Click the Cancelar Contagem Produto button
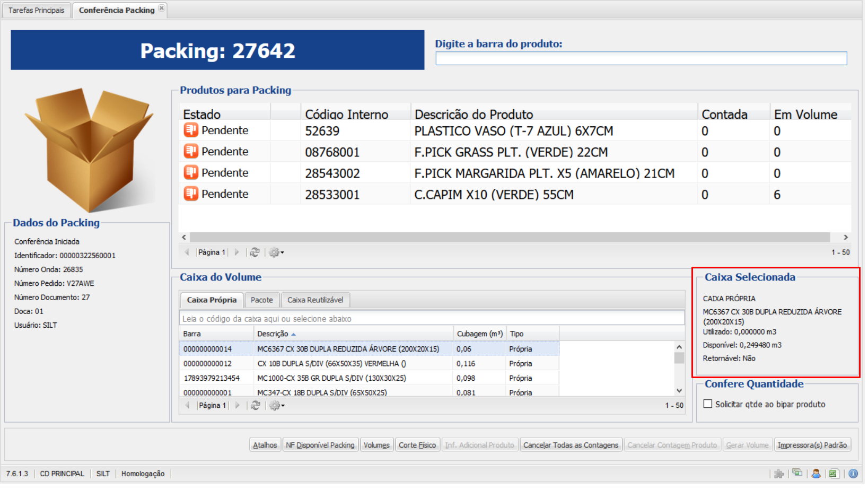This screenshot has height=490, width=868. tap(672, 445)
